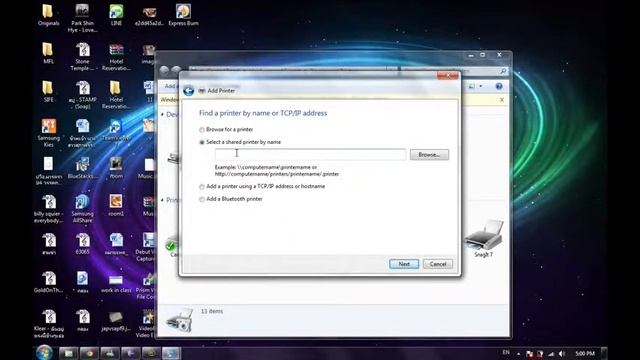640x360 pixels.
Task: Select Add a Bluetooth printer option
Action: pos(231,199)
